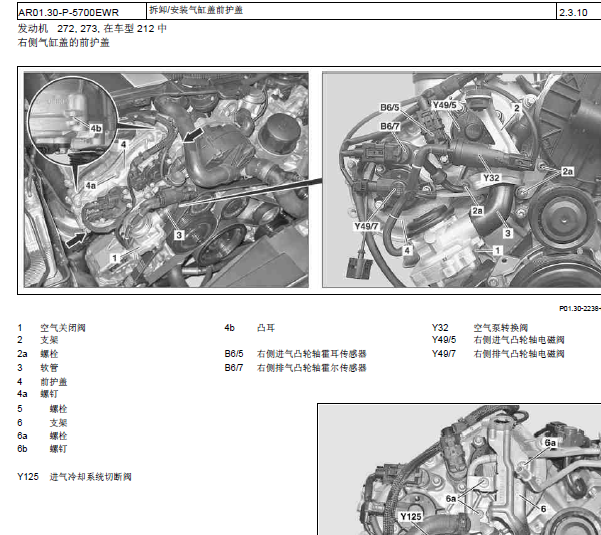Select legend entry 6a 螺栓
Image resolution: width=601 pixels, height=535 pixels.
[x=42, y=436]
